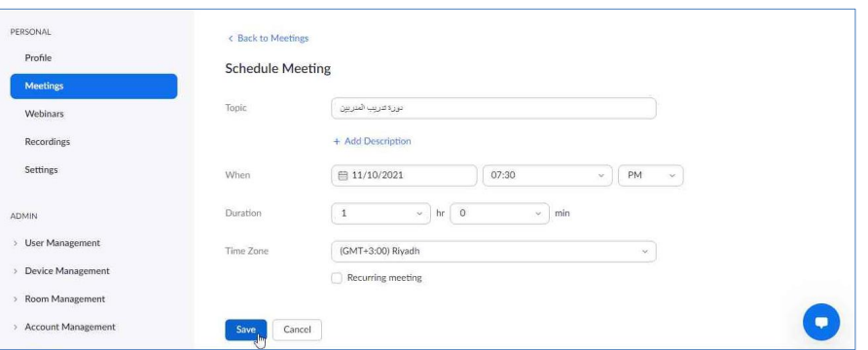Open Webinars in the sidebar
This screenshot has width=868, height=350.
[x=45, y=114]
